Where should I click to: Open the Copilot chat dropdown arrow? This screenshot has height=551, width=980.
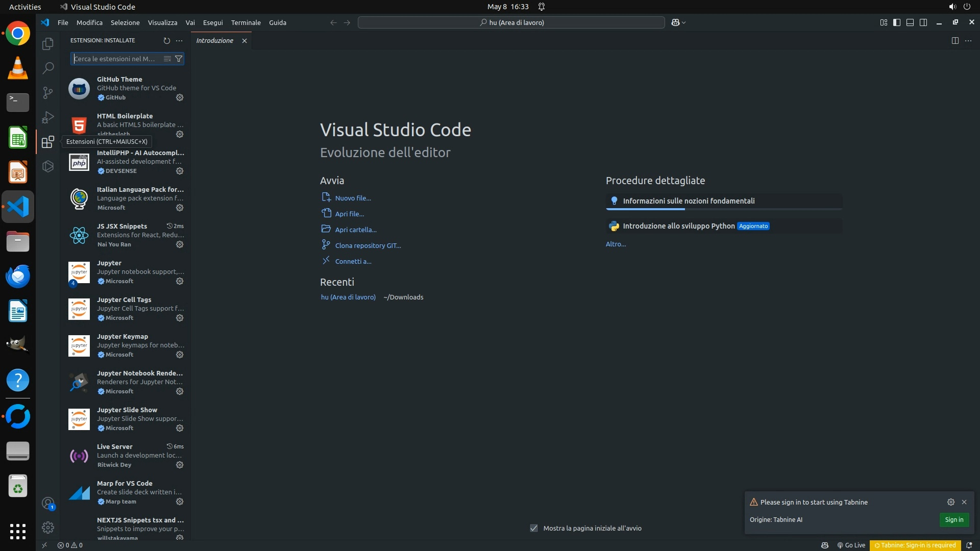pyautogui.click(x=684, y=22)
